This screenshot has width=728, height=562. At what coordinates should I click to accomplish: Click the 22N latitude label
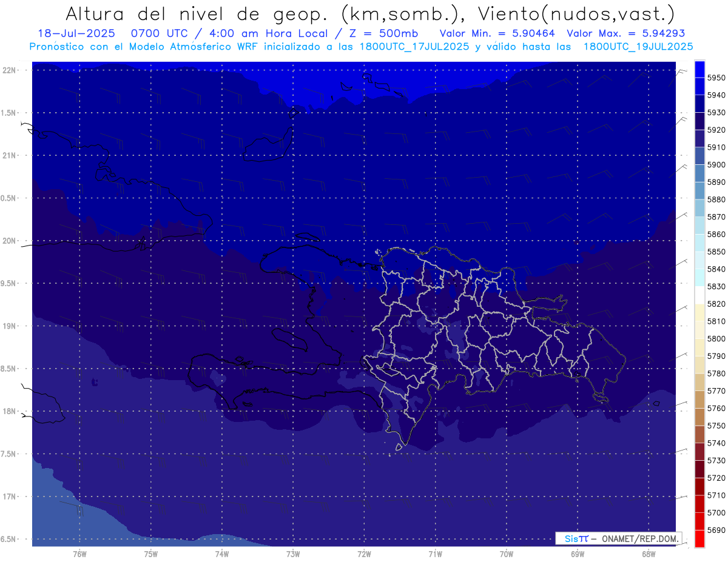(x=10, y=70)
